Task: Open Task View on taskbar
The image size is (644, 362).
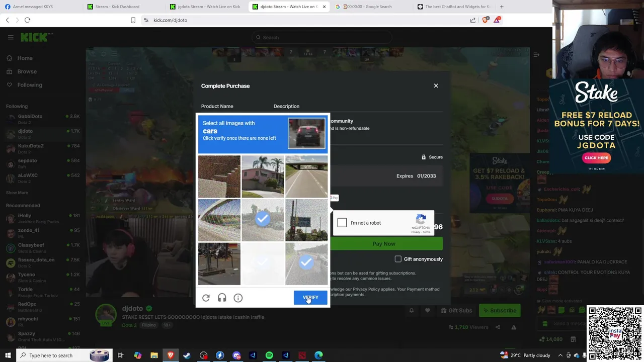Action: pyautogui.click(x=121, y=355)
